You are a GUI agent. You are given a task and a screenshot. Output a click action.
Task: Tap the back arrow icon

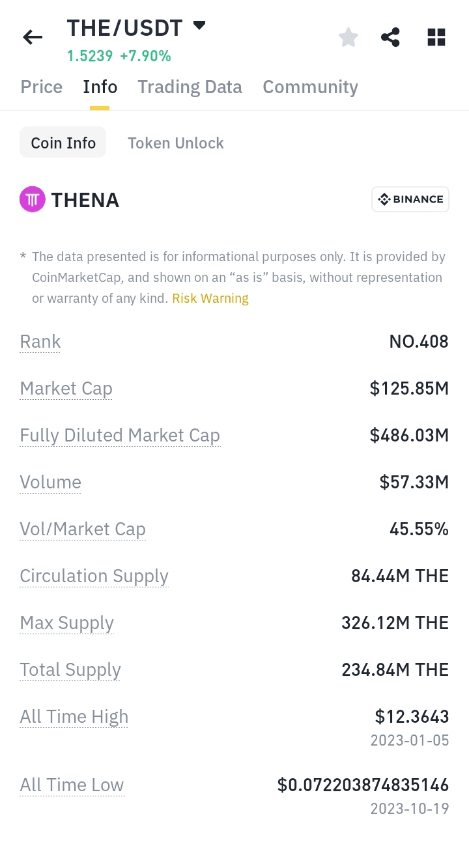tap(33, 38)
